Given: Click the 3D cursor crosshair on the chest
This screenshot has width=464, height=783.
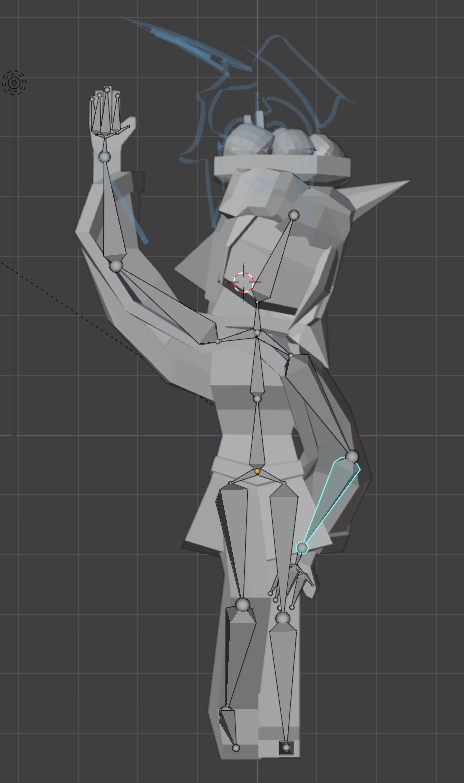Looking at the screenshot, I should [244, 282].
